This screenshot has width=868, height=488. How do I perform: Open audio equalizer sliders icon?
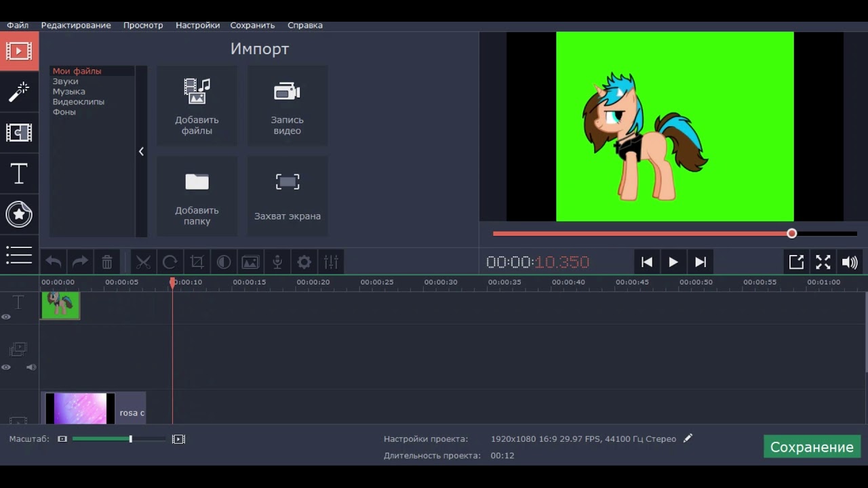point(331,262)
